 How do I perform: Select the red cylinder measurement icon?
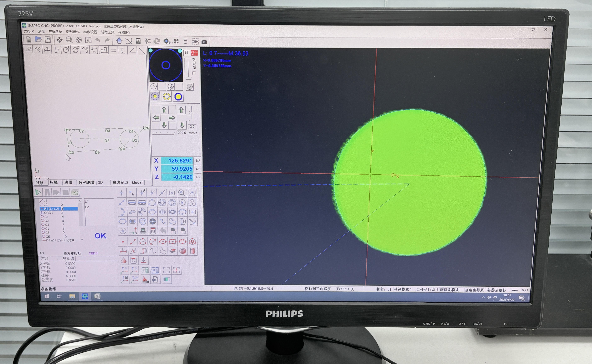coord(192,251)
